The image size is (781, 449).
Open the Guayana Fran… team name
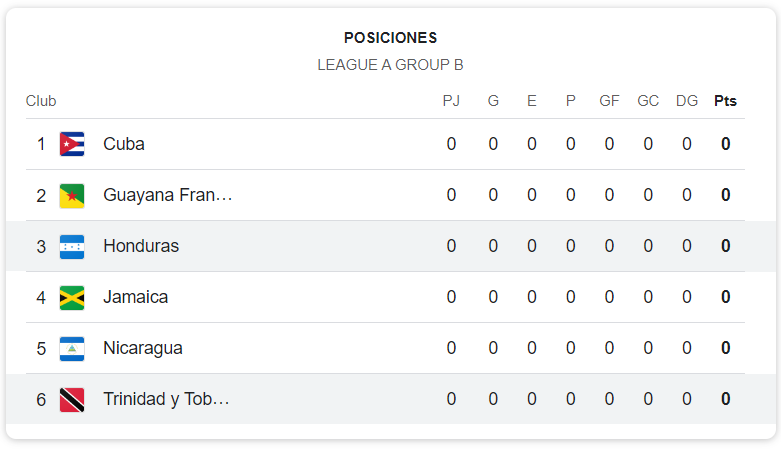pyautogui.click(x=167, y=195)
